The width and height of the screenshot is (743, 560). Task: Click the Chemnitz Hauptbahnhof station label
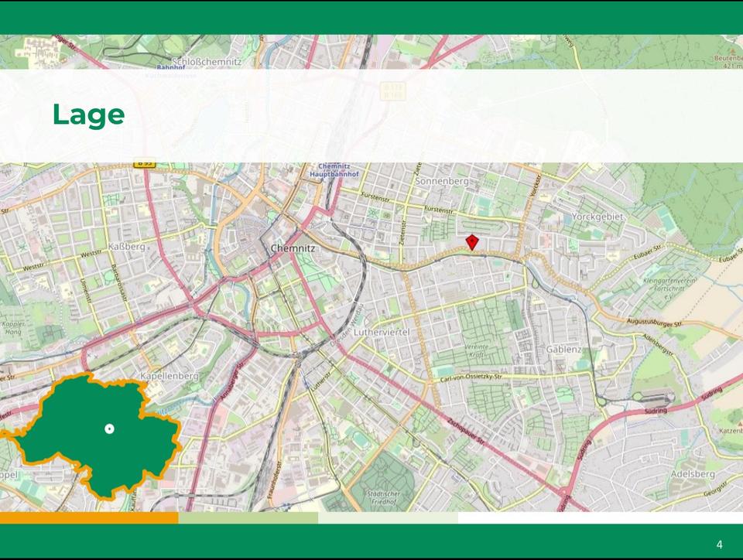334,171
